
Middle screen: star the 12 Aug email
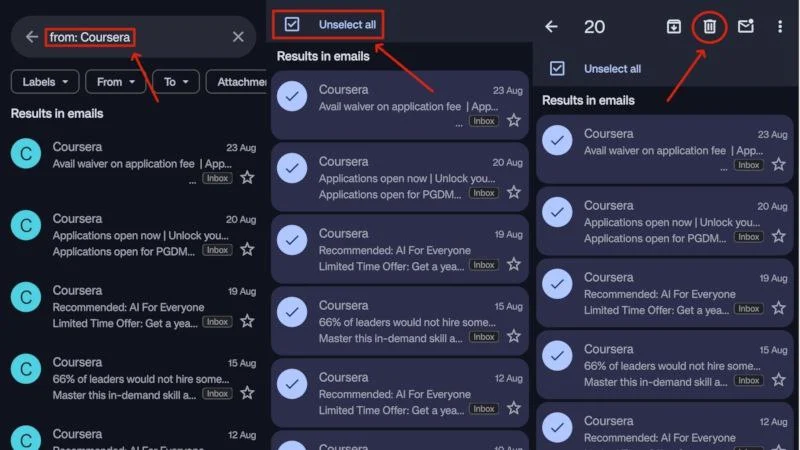[x=514, y=408]
